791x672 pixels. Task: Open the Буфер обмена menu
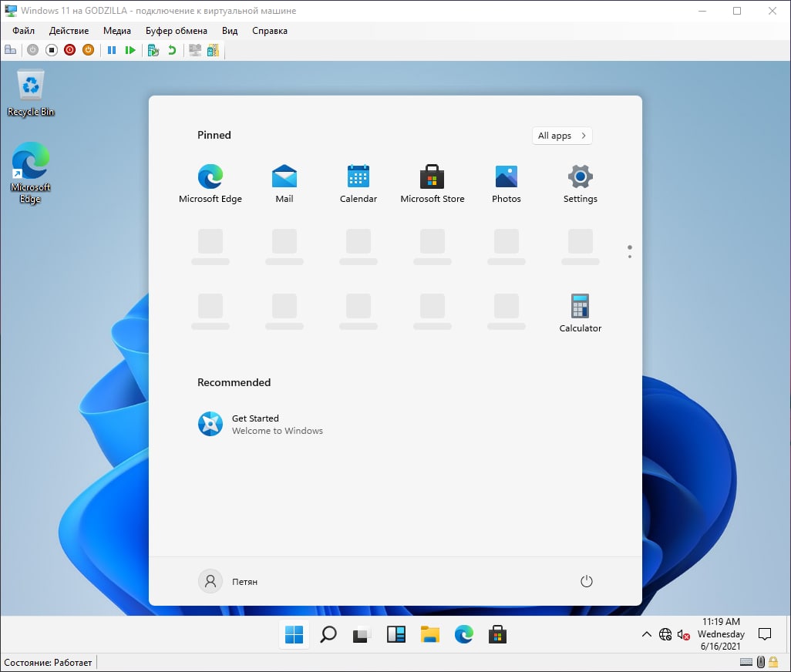(x=176, y=31)
